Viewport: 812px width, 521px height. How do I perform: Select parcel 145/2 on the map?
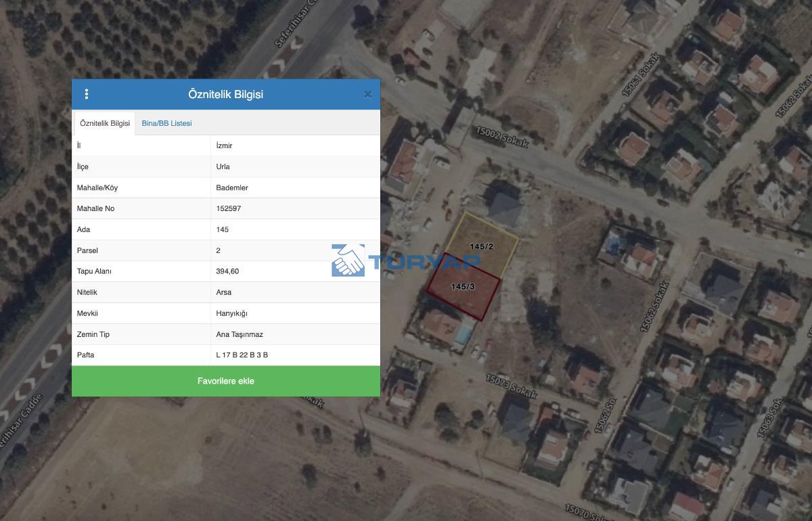481,246
